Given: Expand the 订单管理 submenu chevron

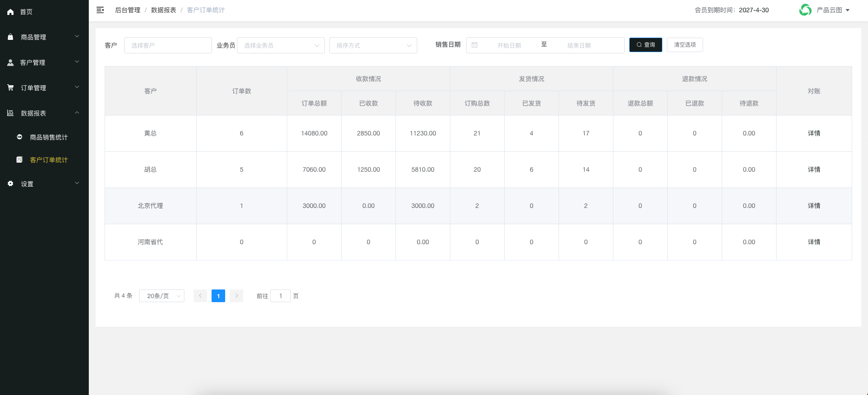Looking at the screenshot, I should click(x=77, y=87).
